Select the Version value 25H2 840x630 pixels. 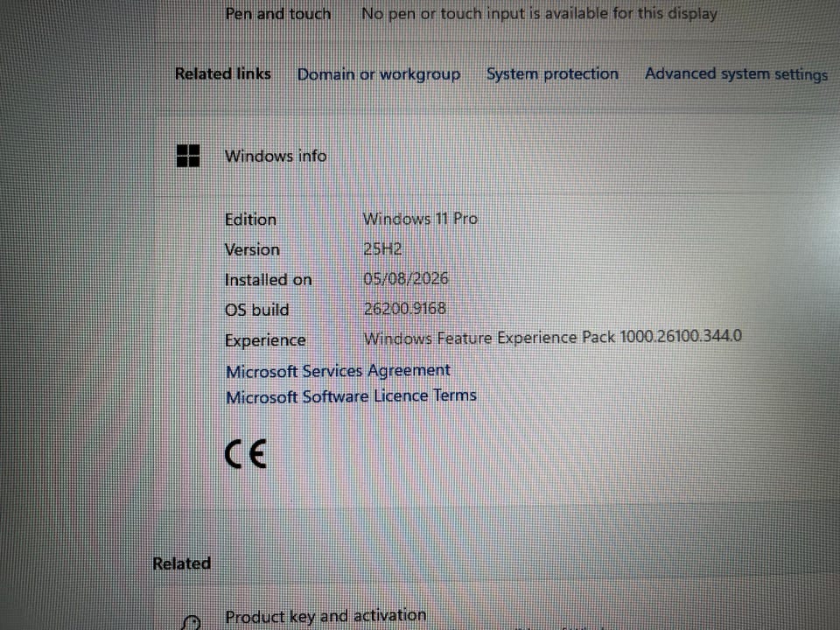(x=382, y=249)
